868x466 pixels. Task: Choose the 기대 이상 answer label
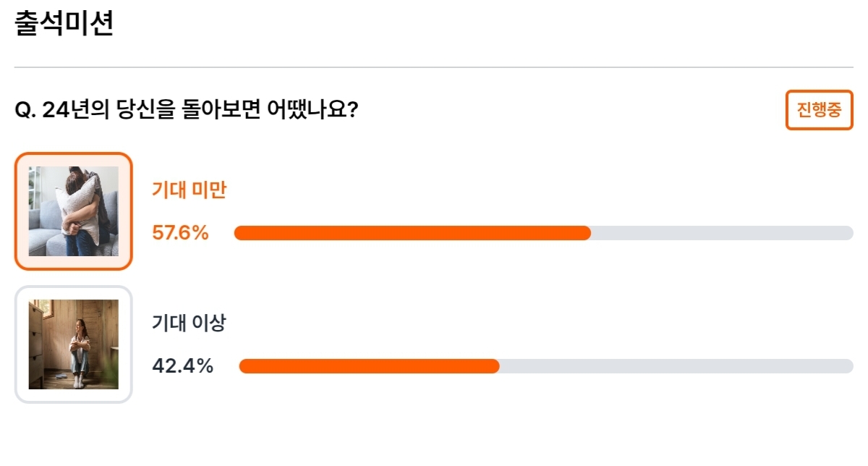click(189, 323)
